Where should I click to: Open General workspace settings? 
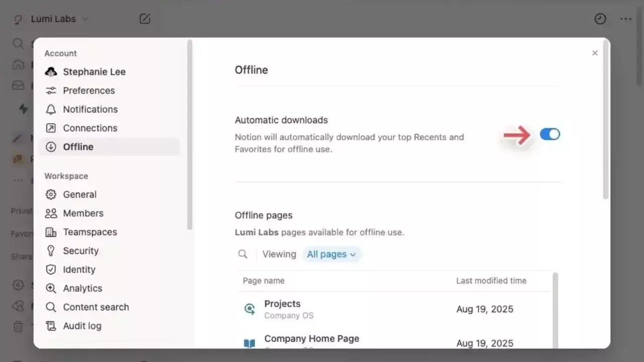click(109, 195)
